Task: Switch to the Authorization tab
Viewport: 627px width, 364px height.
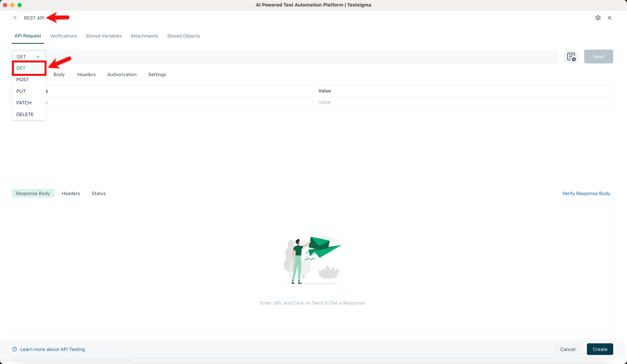Action: click(x=122, y=75)
